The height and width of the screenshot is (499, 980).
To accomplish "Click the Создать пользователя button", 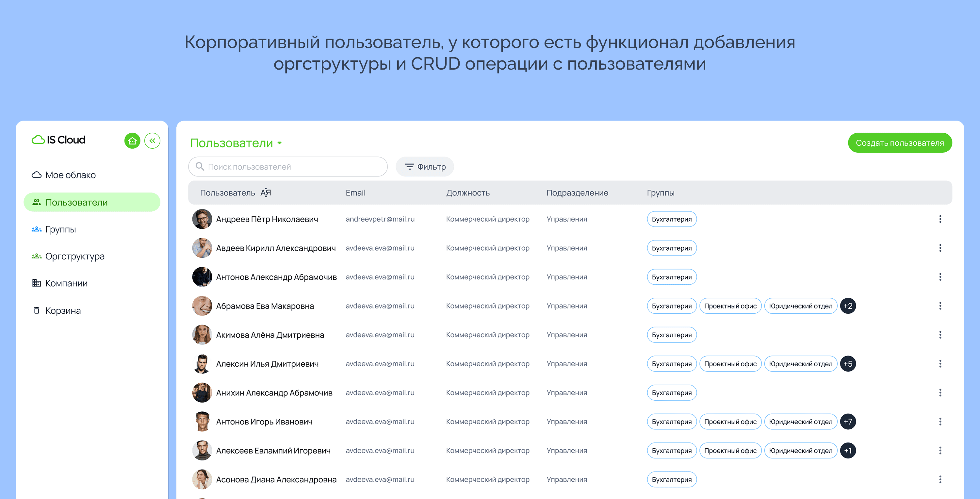I will pyautogui.click(x=899, y=143).
